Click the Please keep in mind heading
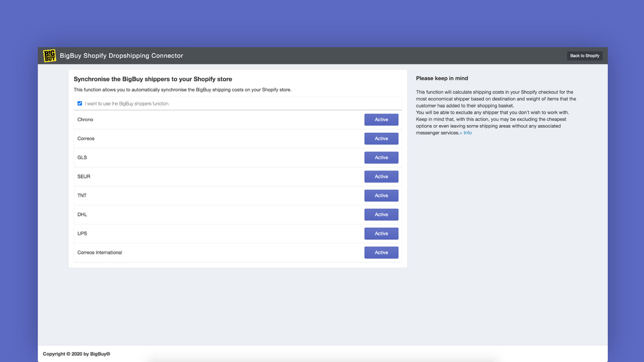 click(x=442, y=78)
